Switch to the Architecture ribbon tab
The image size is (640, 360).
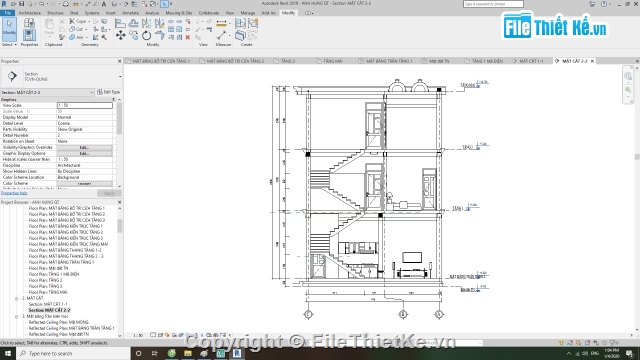pyautogui.click(x=29, y=13)
